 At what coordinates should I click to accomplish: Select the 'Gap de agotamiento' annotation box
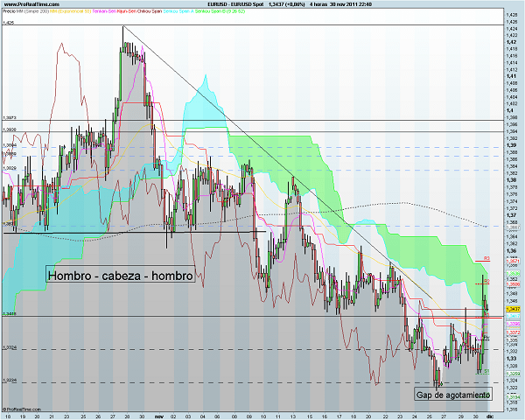[453, 395]
